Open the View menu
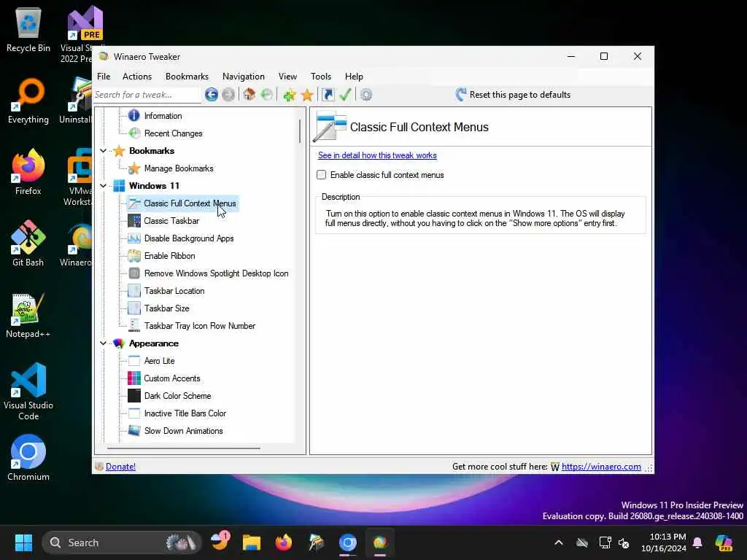The height and width of the screenshot is (560, 747). tap(287, 76)
